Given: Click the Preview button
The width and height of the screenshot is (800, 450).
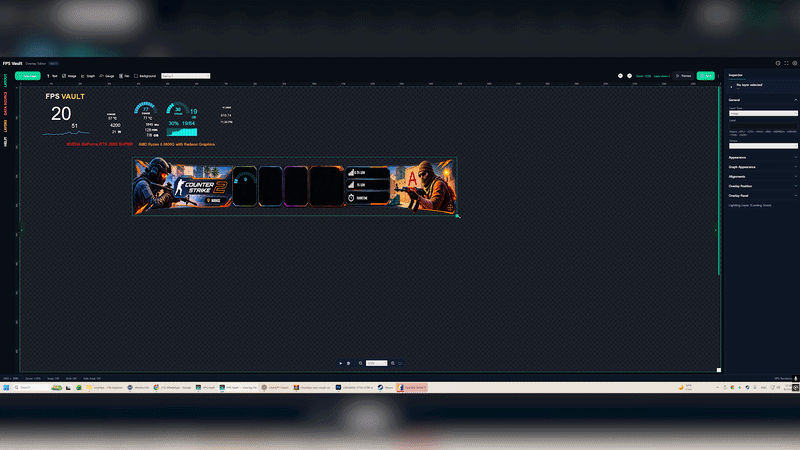Looking at the screenshot, I should click(684, 76).
